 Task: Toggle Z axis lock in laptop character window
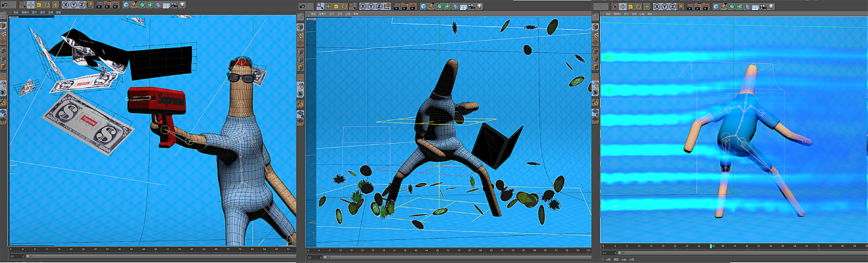(379, 6)
